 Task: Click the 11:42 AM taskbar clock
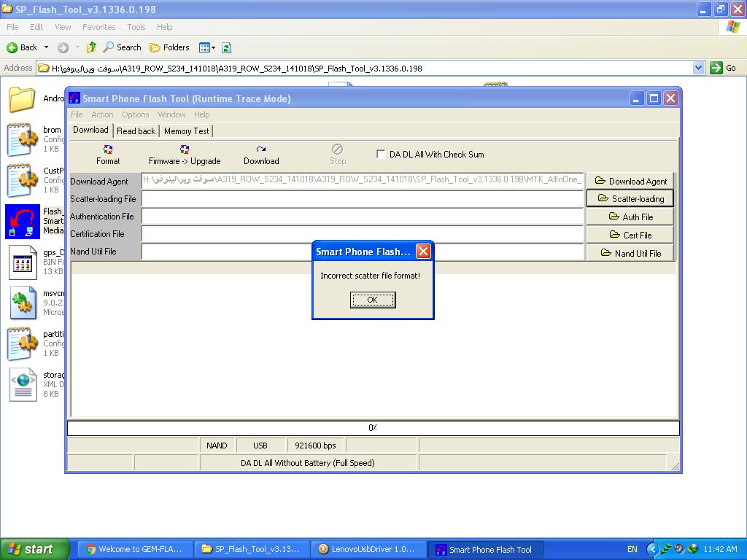click(720, 550)
